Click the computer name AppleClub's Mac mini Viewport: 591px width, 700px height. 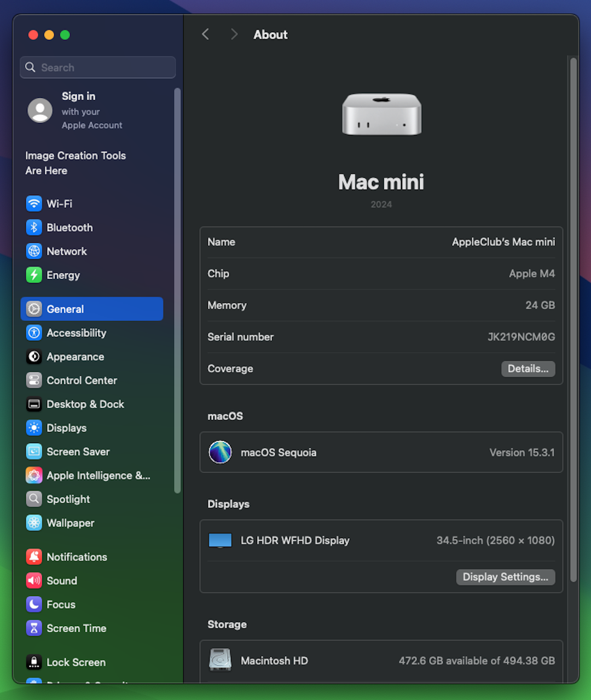(x=503, y=242)
